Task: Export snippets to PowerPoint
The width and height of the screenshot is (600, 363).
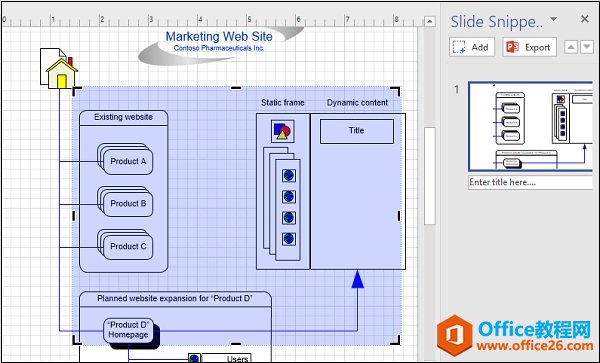Action: pos(529,47)
